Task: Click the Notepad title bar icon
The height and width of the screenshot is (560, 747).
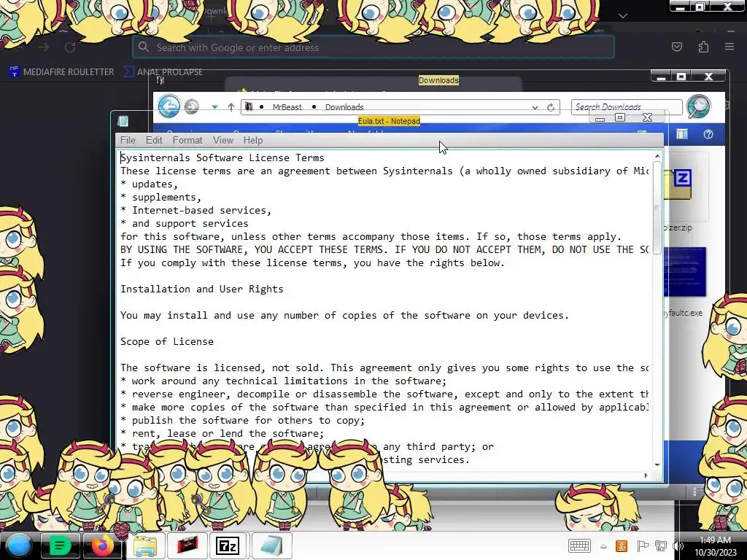Action: [x=123, y=121]
